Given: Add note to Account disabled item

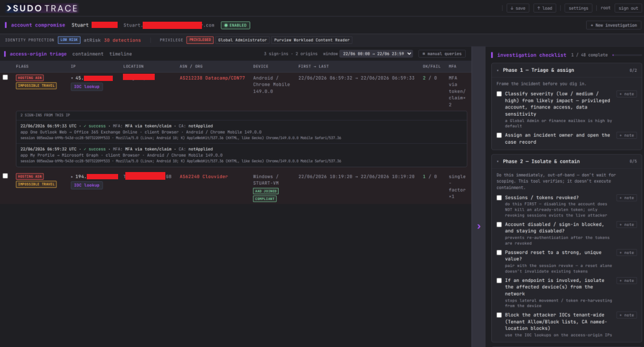Looking at the screenshot, I should click(627, 225).
